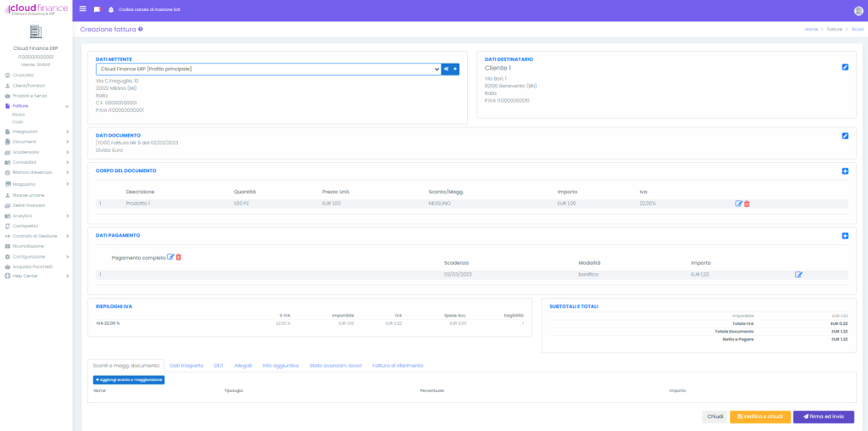The height and width of the screenshot is (431, 868).
Task: Click the plus icon beside sender dropdown
Action: pos(455,70)
